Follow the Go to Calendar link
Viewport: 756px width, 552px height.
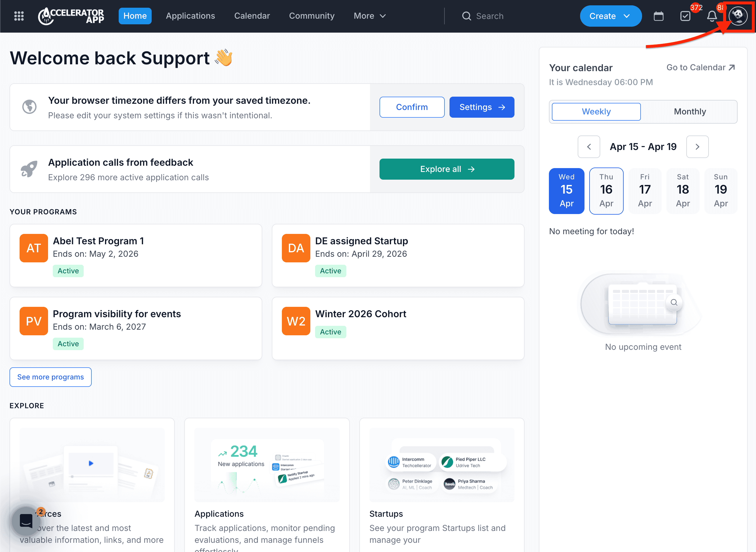(700, 67)
